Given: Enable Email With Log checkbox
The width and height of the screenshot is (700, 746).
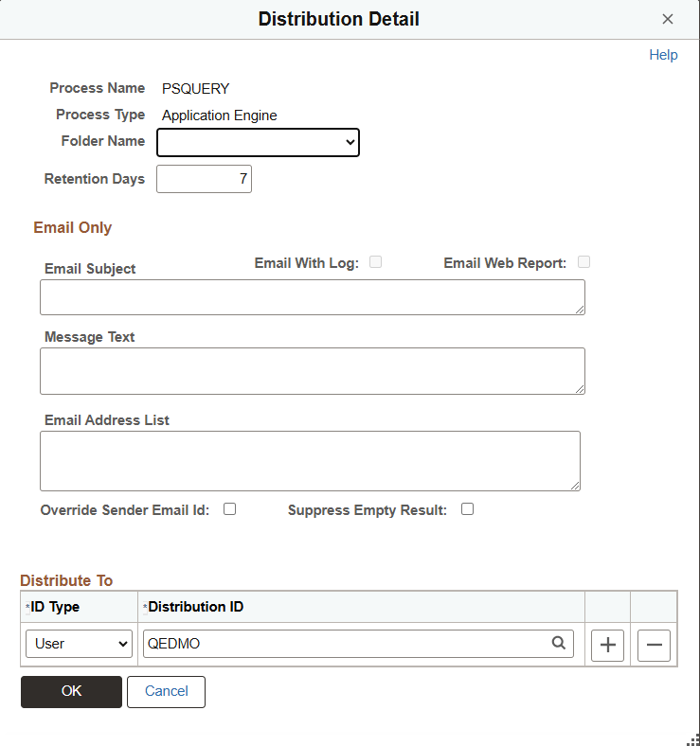Looking at the screenshot, I should [x=375, y=261].
